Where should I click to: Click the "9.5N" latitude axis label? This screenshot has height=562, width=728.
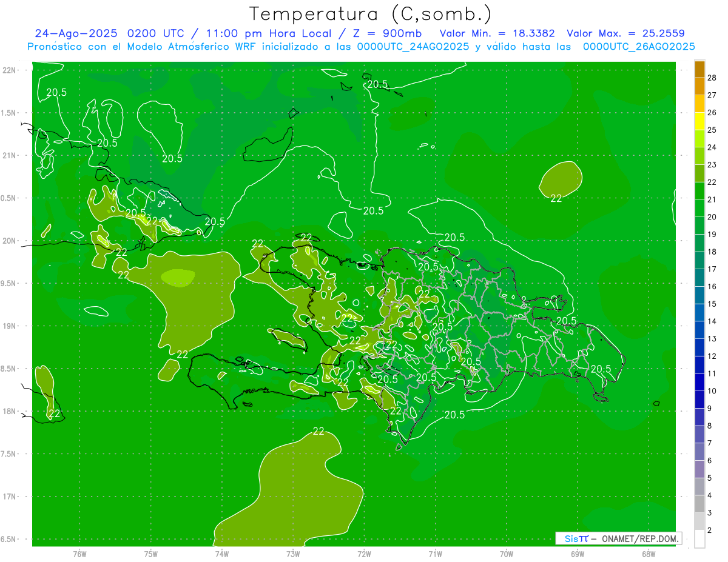pyautogui.click(x=8, y=283)
